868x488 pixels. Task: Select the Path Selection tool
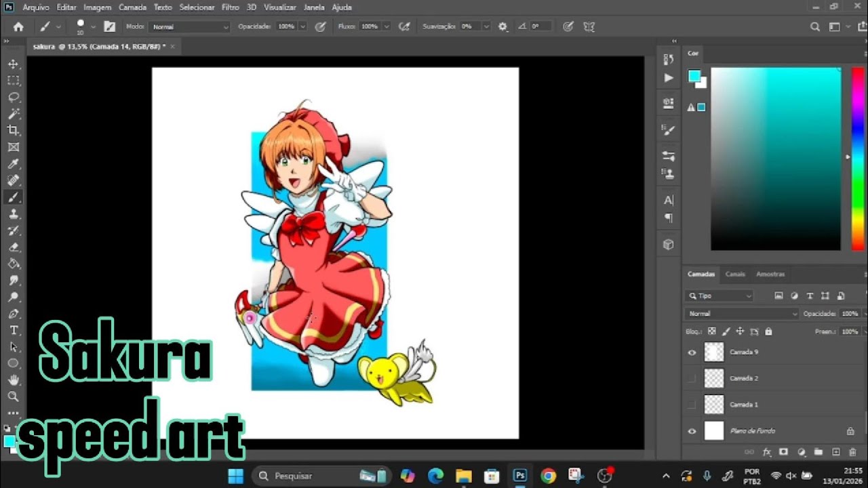pyautogui.click(x=13, y=346)
